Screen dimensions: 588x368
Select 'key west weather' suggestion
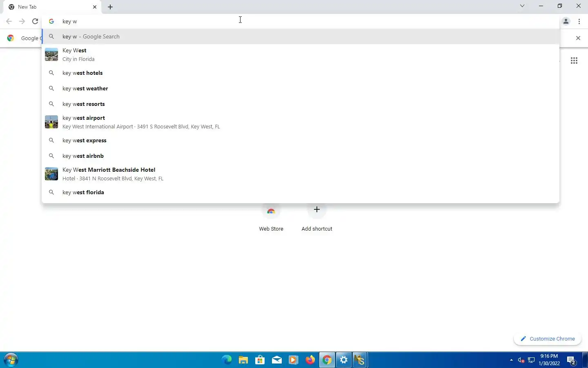coord(301,88)
